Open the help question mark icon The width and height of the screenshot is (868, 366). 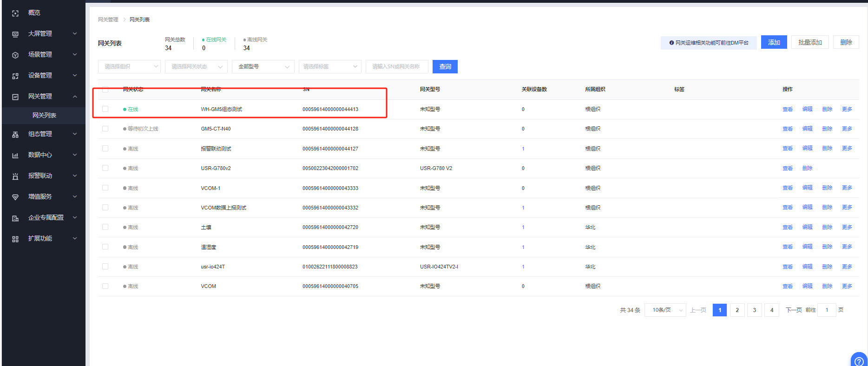pos(859,361)
